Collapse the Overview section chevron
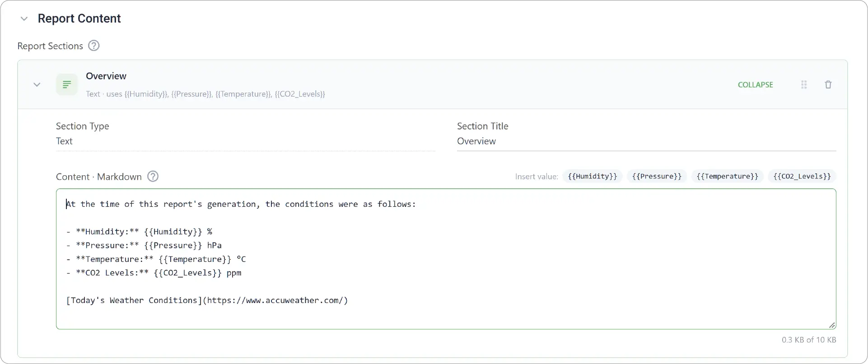The image size is (868, 364). click(37, 84)
